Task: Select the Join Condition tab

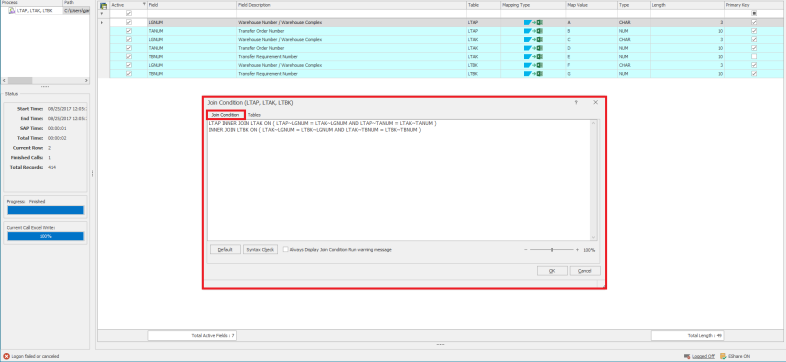Action: pos(225,115)
